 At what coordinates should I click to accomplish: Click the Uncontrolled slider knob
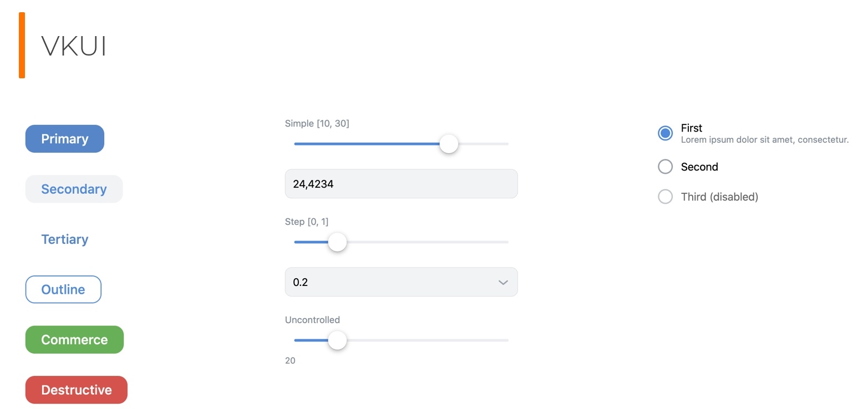tap(337, 340)
